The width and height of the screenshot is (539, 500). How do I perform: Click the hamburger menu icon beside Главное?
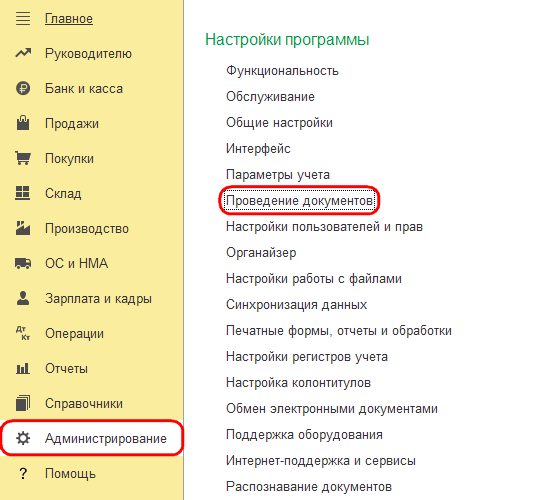(x=23, y=19)
